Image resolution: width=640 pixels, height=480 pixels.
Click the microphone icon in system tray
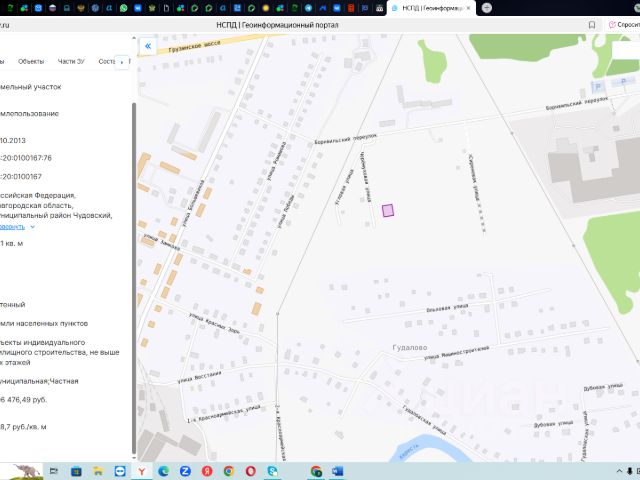[629, 471]
